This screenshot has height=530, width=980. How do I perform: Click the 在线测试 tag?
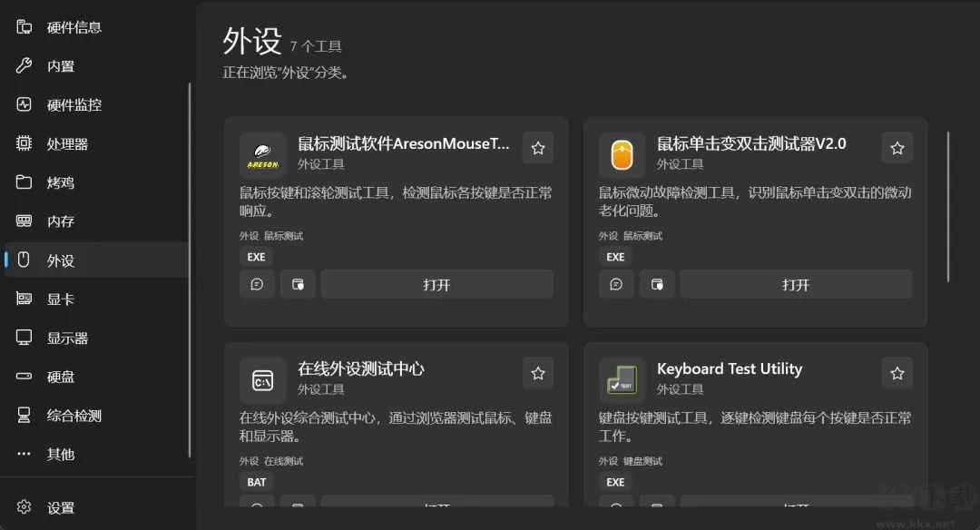pos(283,461)
